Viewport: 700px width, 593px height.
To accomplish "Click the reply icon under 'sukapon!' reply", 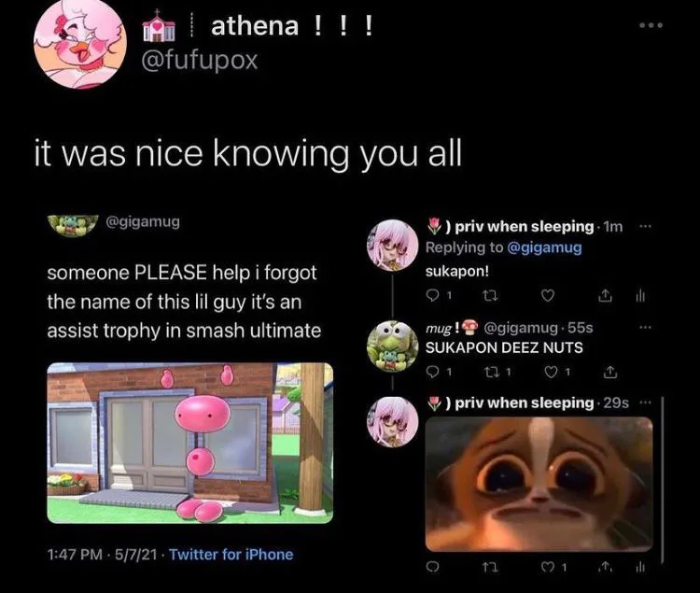I will pos(432,295).
